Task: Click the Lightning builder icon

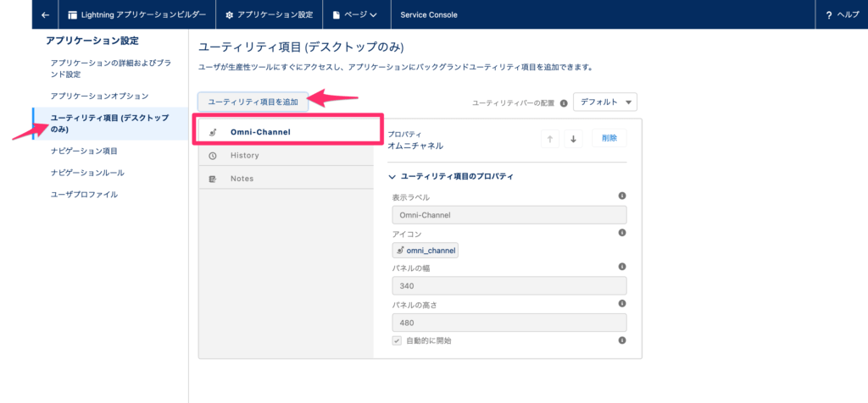Action: [x=72, y=15]
